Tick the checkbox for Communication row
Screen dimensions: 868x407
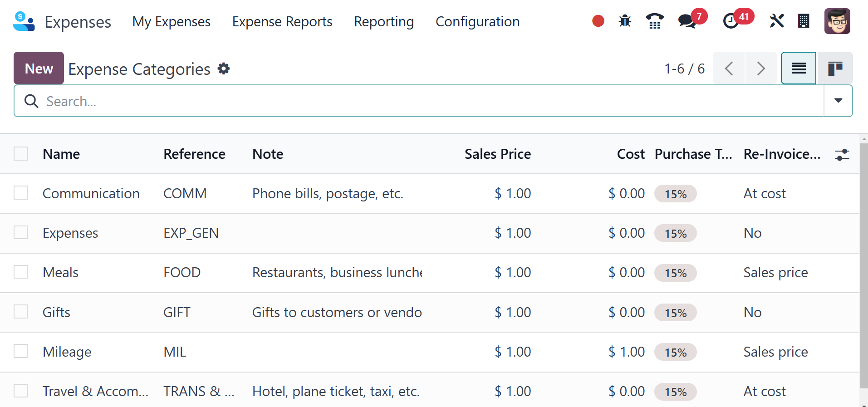point(21,193)
